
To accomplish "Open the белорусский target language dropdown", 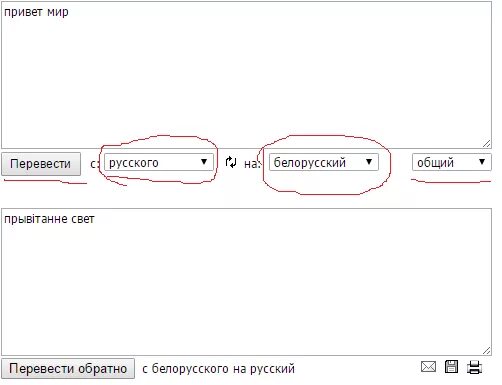I will (x=324, y=162).
